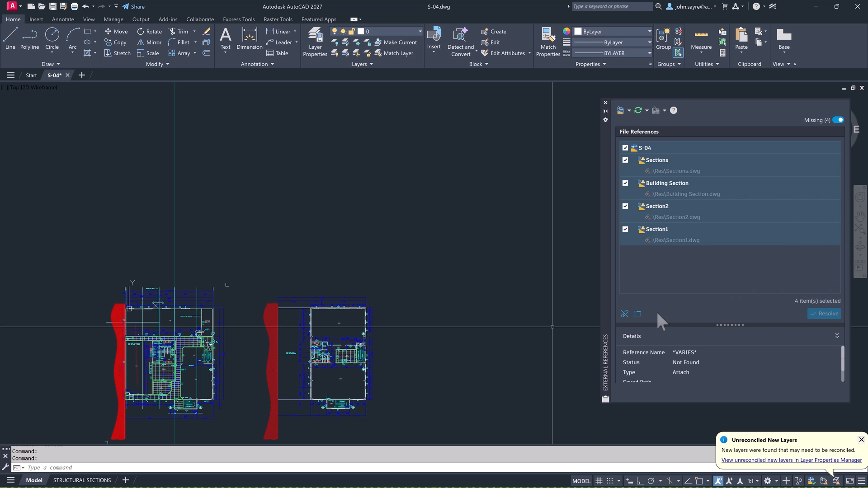
Task: Uncheck the S-04 file reference checkbox
Action: click(x=625, y=148)
